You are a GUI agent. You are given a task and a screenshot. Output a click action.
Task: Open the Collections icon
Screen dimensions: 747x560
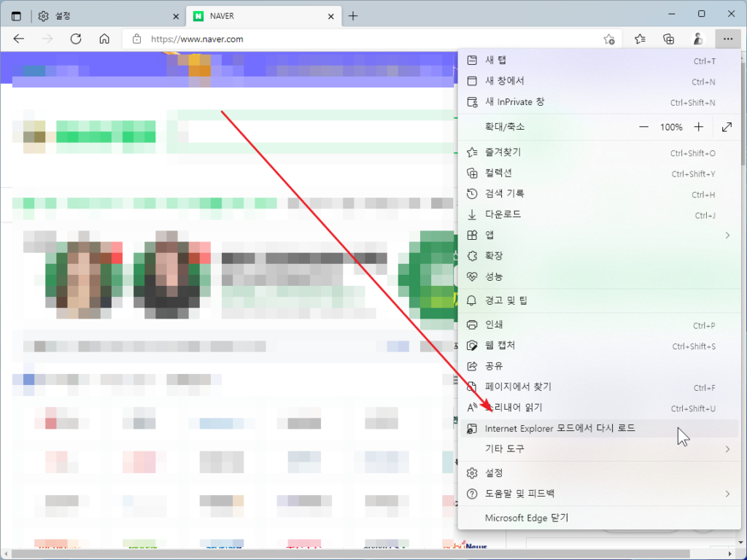coord(668,39)
